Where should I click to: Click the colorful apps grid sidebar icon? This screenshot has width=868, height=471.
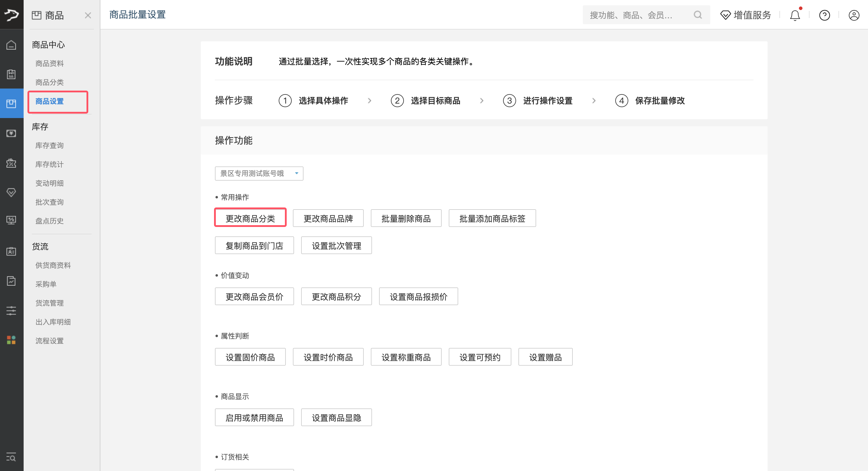click(11, 340)
